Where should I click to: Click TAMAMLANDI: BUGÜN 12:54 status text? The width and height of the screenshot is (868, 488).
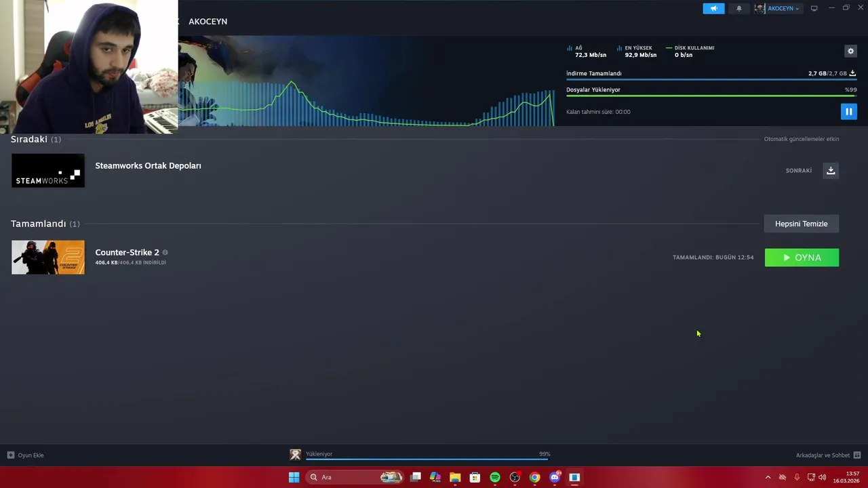713,258
